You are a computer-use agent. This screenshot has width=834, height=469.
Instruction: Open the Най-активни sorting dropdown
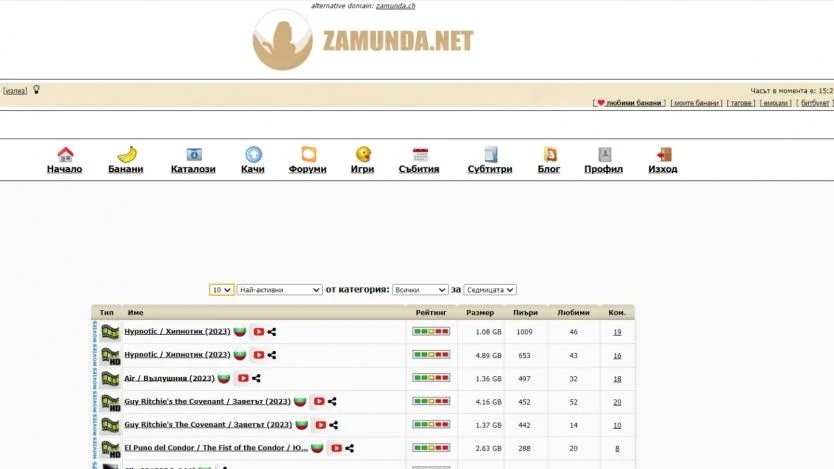point(279,290)
